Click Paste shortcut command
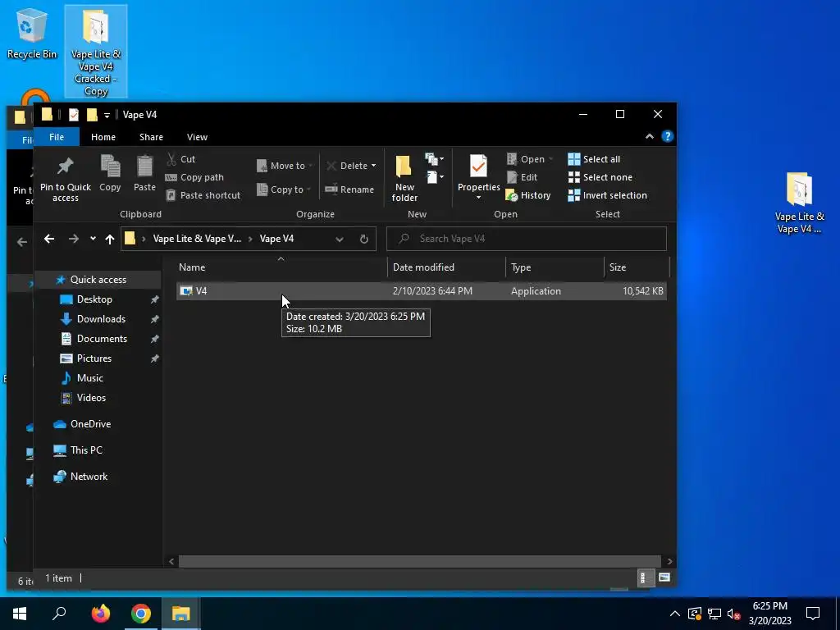This screenshot has width=840, height=630. (203, 195)
